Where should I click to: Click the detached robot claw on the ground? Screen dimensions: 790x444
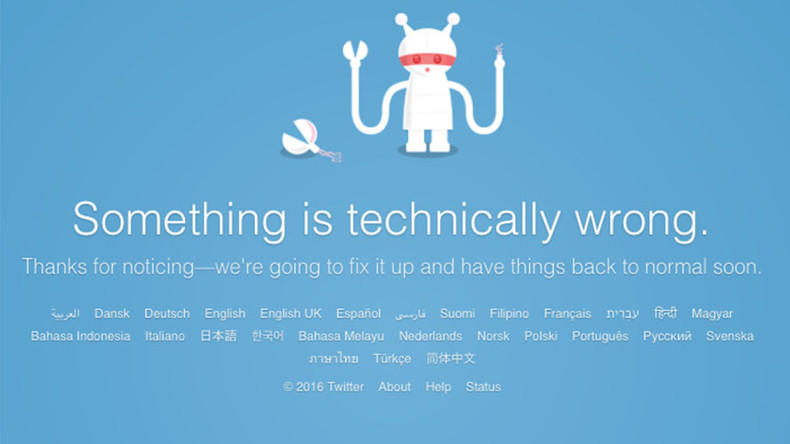pyautogui.click(x=310, y=140)
